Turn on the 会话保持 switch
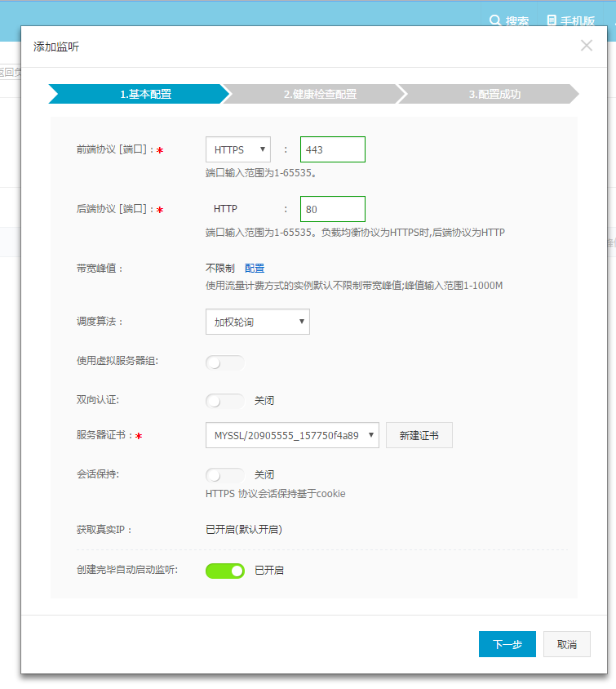Screen dimensions: 616x689 (x=224, y=474)
